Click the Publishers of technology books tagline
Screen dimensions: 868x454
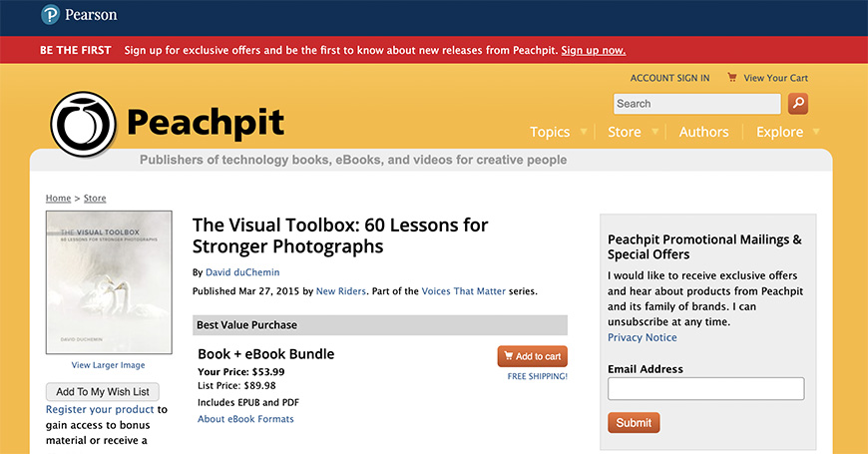tap(353, 160)
